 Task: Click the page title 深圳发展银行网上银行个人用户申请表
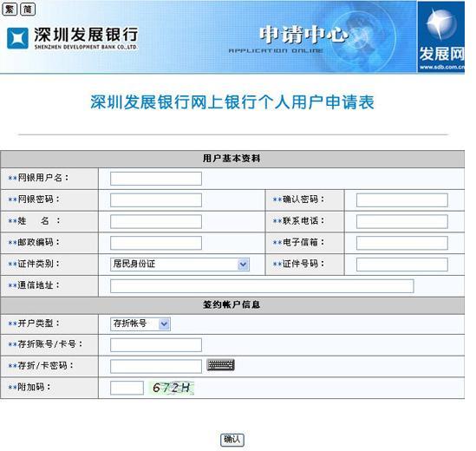(x=232, y=101)
